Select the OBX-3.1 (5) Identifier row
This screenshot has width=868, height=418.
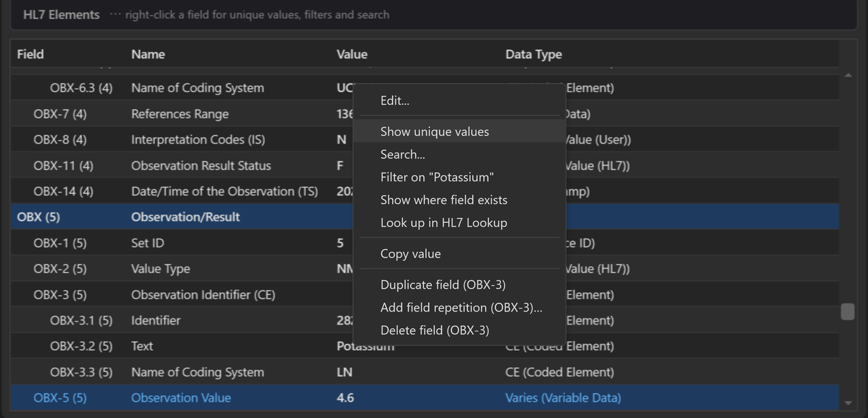425,320
